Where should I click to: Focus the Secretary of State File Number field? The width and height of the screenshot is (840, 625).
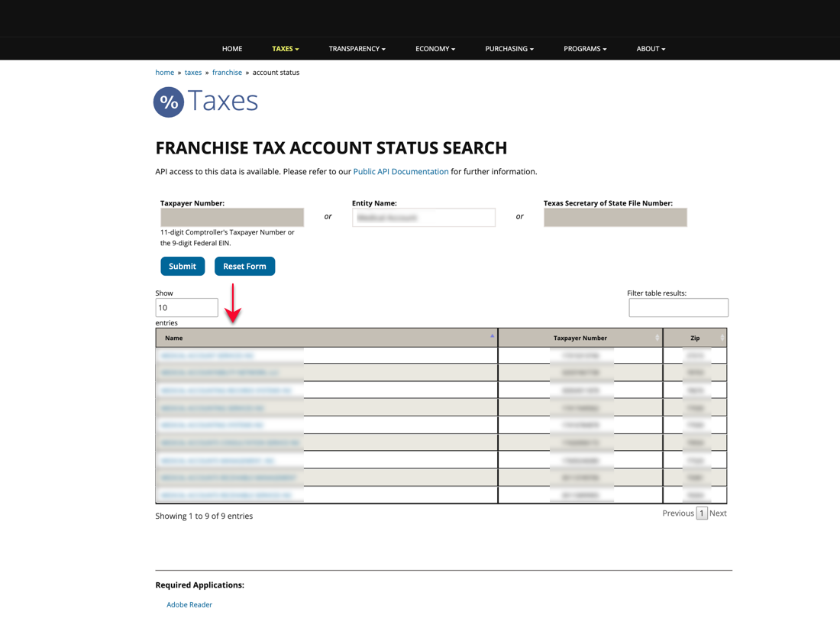pos(615,217)
